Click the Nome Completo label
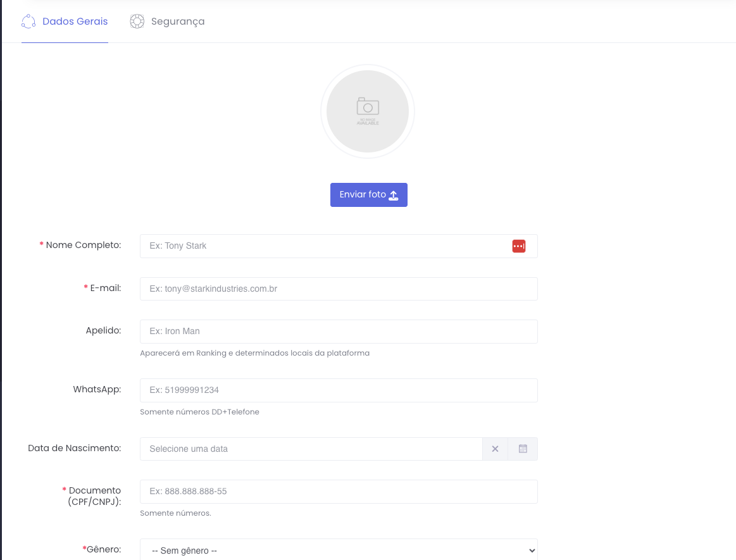736x560 pixels. (83, 245)
